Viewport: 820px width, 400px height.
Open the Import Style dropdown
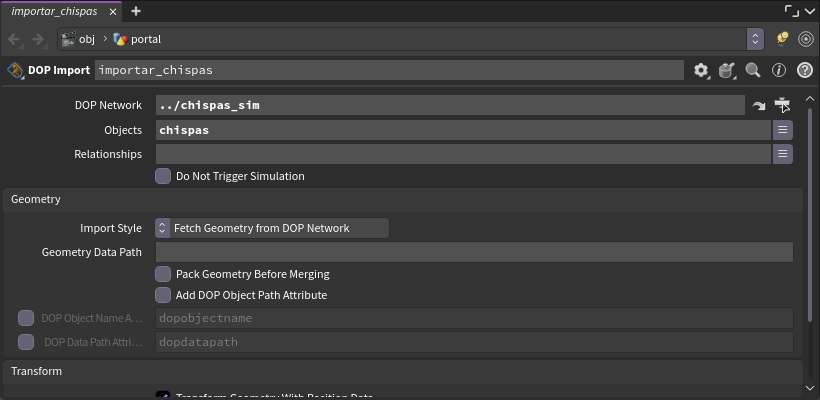272,228
